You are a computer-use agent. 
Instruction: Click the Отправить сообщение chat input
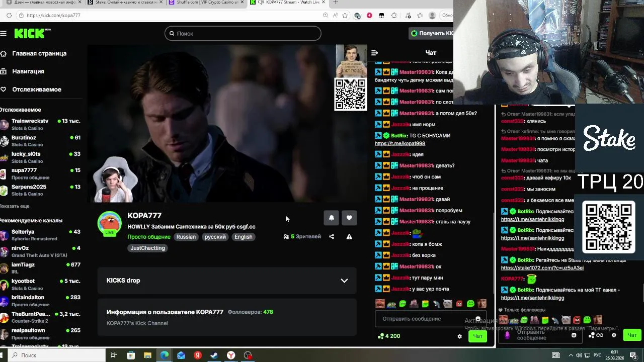point(430,319)
